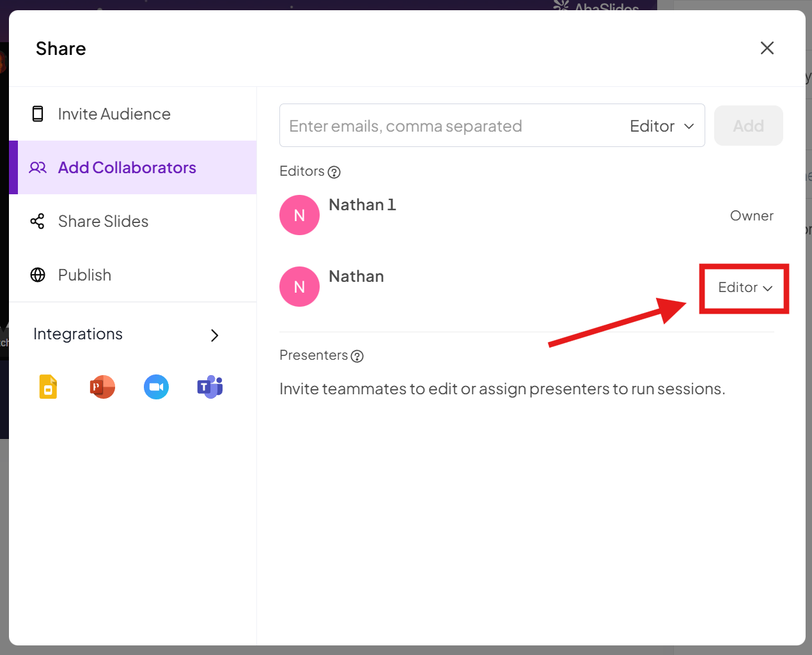Expand the Integrations section chevron
Screen dimensions: 812x655
click(x=215, y=335)
